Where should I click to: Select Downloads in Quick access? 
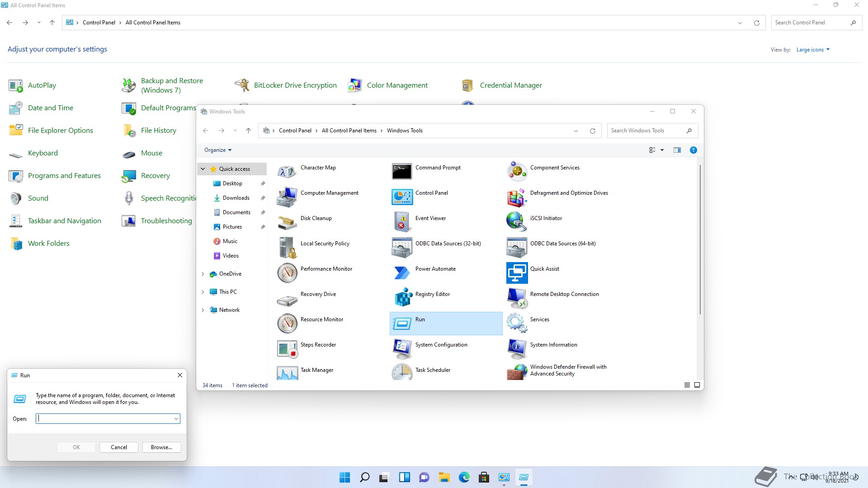pyautogui.click(x=236, y=198)
